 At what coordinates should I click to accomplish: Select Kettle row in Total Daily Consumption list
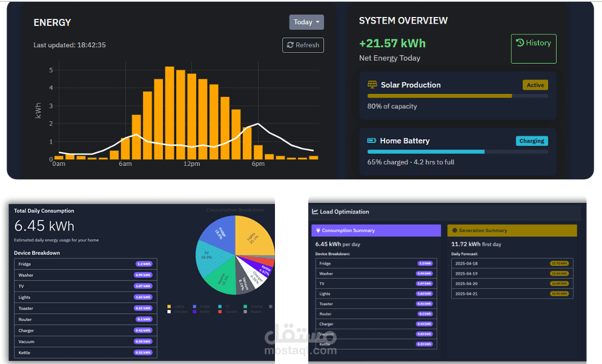(85, 352)
